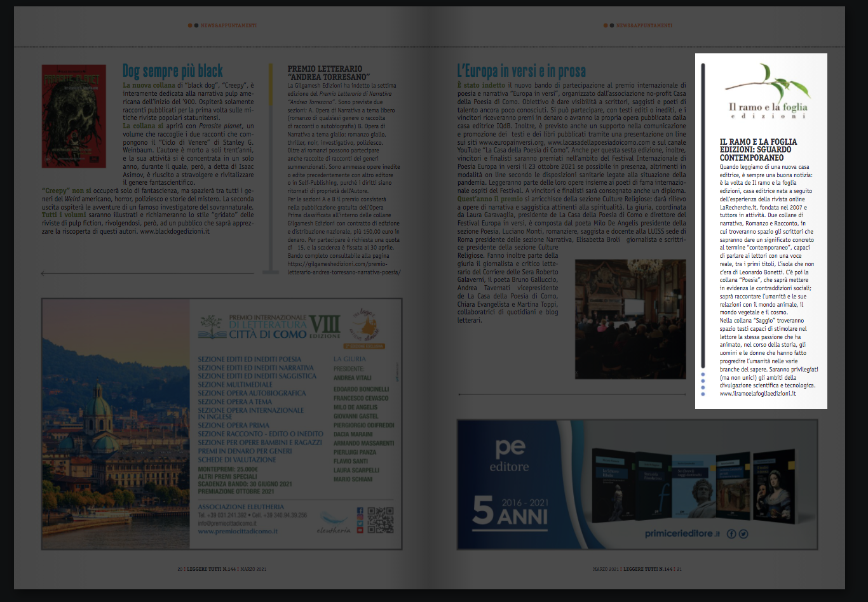Click the left page 'NEWS&APPUNTAMENTI' header
868x602 pixels.
(x=229, y=25)
